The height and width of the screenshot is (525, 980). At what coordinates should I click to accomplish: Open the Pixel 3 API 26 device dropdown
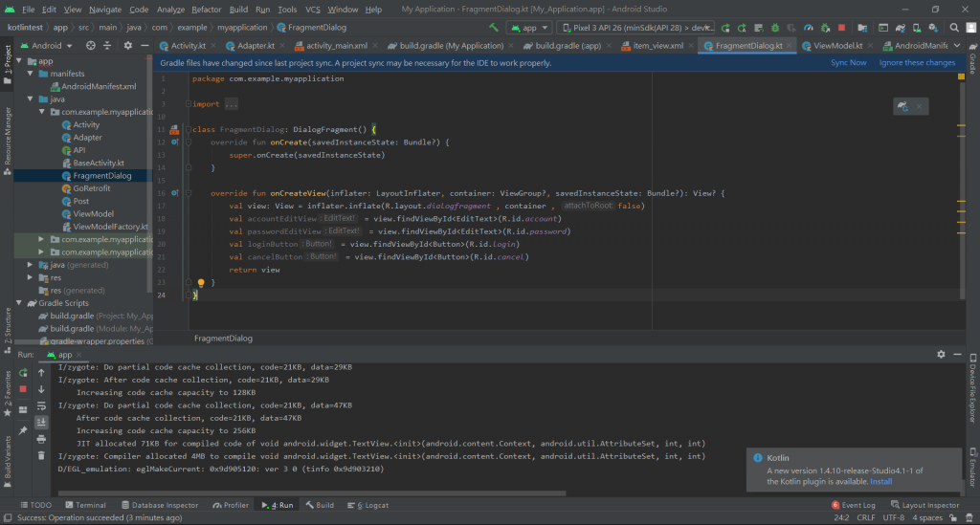click(635, 28)
